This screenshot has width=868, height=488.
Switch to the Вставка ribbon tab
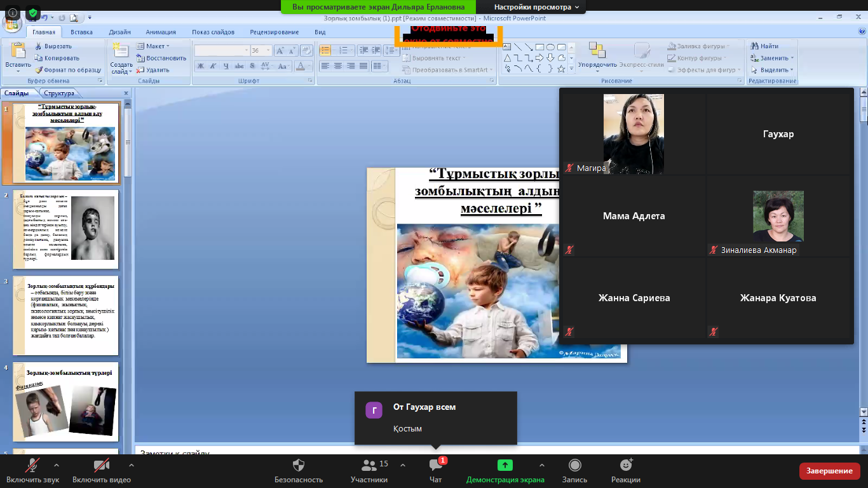(81, 32)
